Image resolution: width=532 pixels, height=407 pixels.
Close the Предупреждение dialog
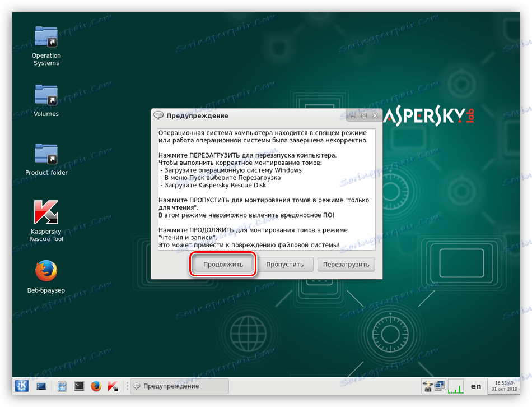point(375,116)
